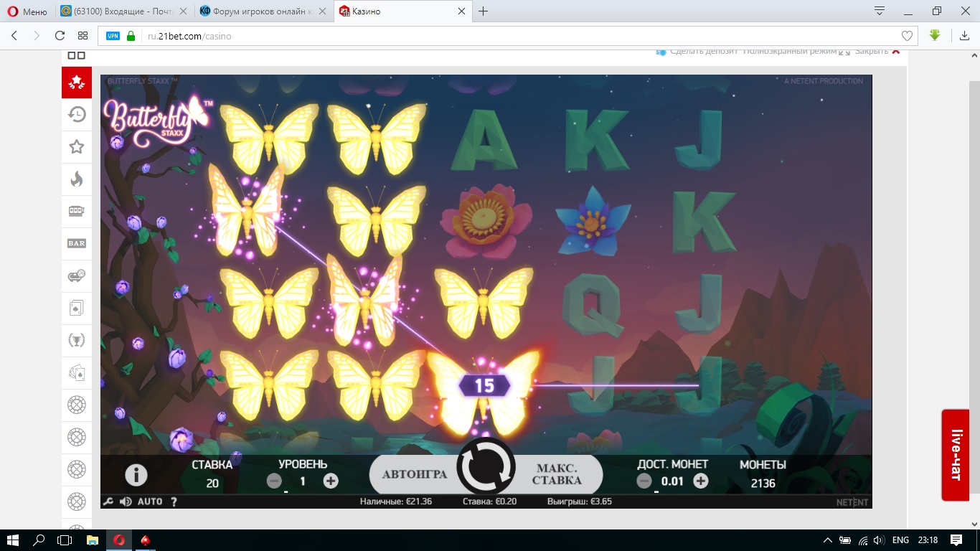This screenshot has height=551, width=980.
Task: Open trophy tournaments sidebar icon
Action: pos(77,341)
